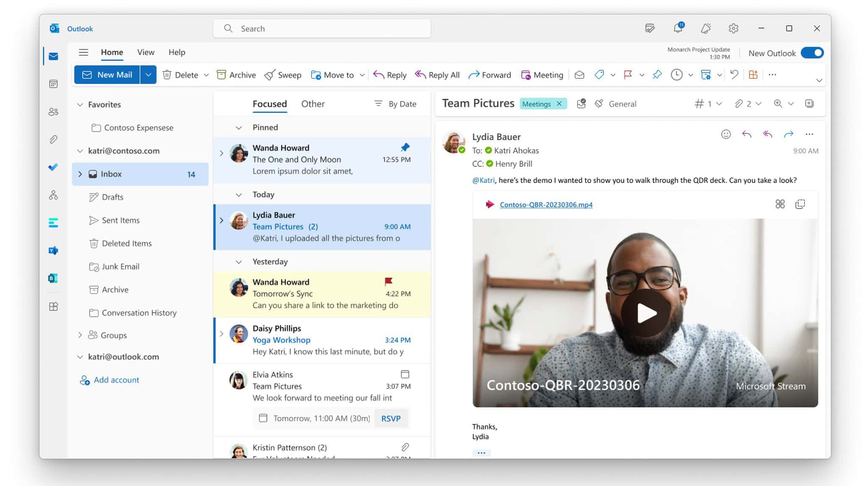The height and width of the screenshot is (486, 868).
Task: Pin the message using the pin toolbar icon
Action: [x=657, y=75]
